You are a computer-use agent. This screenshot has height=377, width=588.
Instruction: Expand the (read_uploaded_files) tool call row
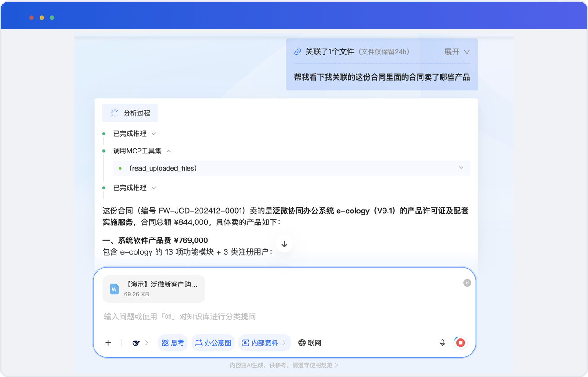point(292,168)
